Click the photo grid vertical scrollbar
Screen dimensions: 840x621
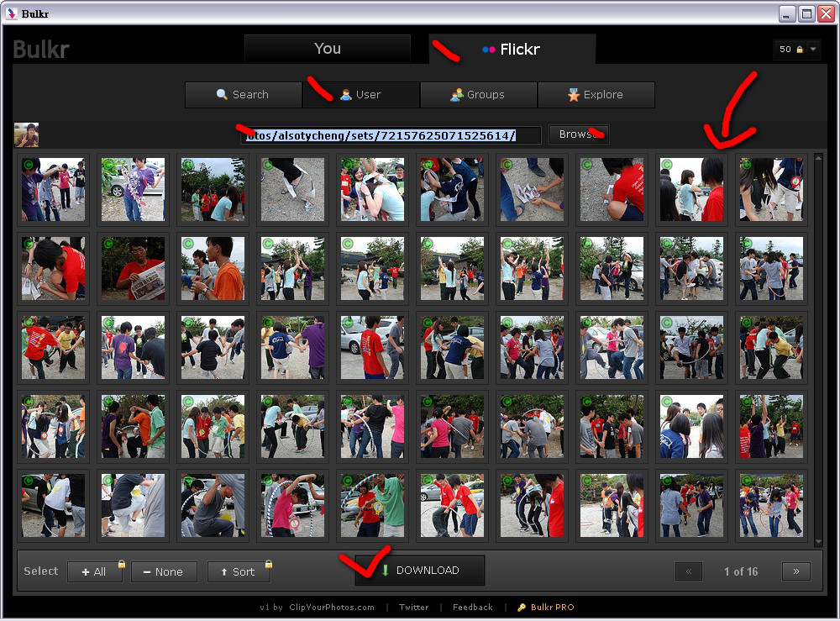(x=818, y=350)
